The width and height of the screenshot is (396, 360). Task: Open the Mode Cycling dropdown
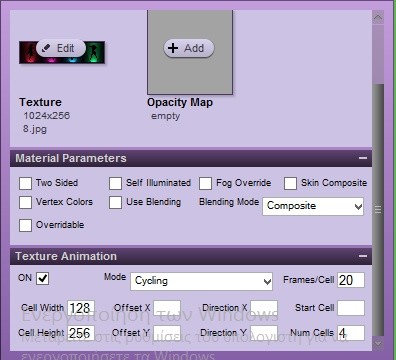coord(201,281)
